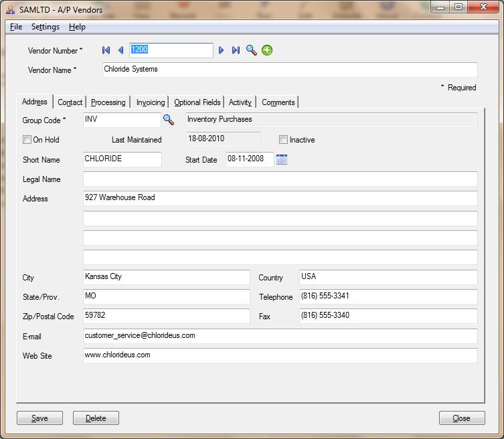Viewport: 504px width, 439px height.
Task: Click the Delete button
Action: click(96, 418)
